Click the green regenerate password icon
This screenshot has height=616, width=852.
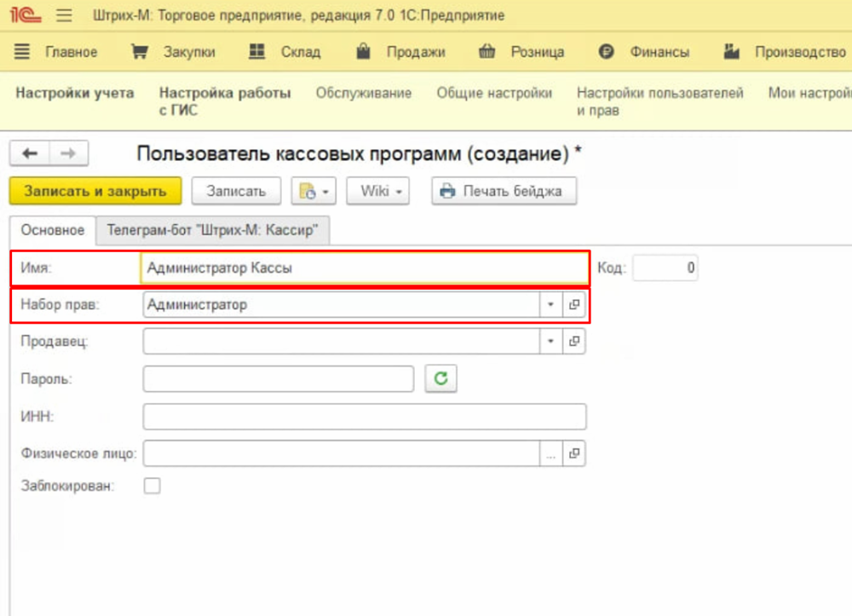(x=440, y=379)
